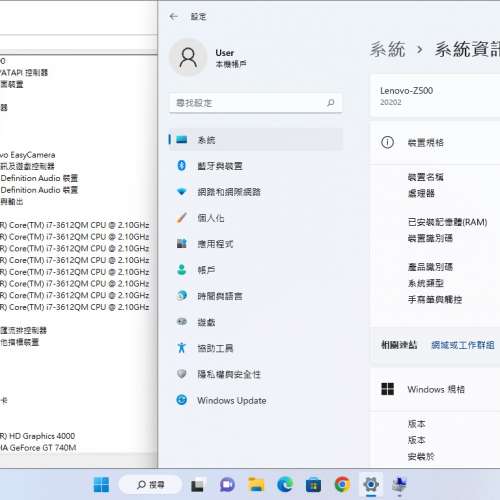Launch Google Chrome from the taskbar

point(342,484)
